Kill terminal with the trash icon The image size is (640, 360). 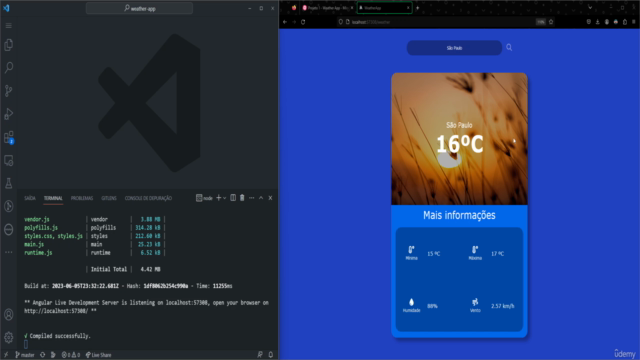242,198
